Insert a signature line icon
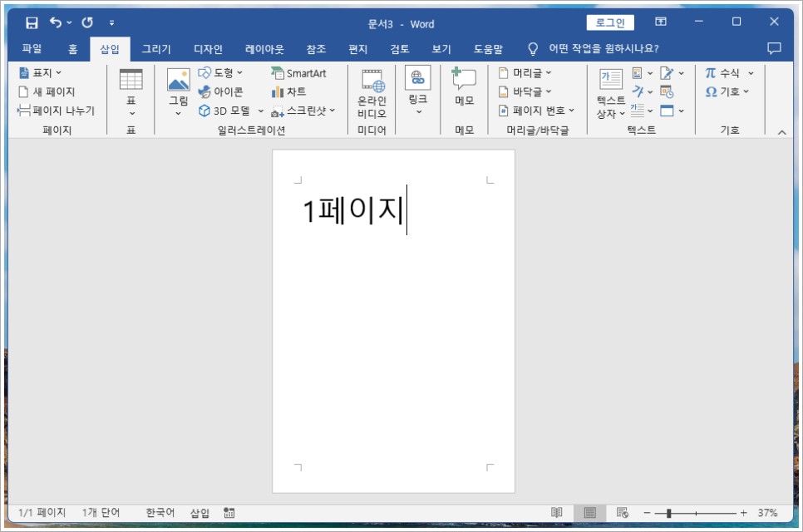 [x=667, y=73]
